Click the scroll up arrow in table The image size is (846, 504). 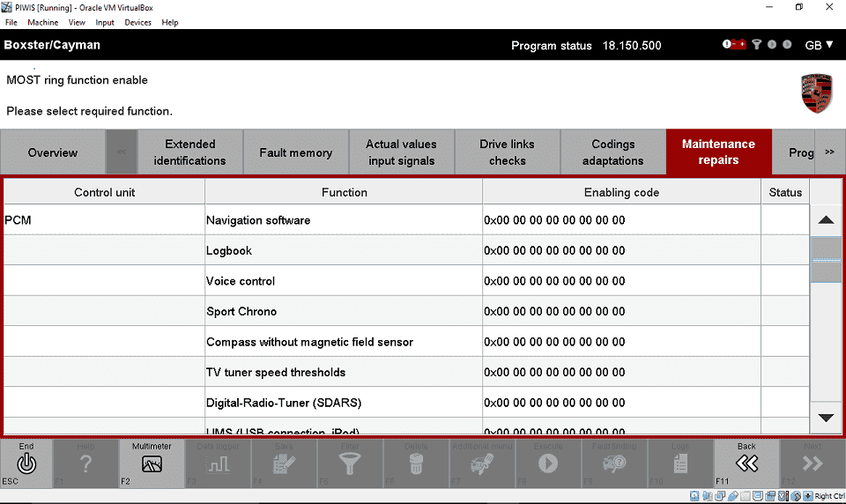826,220
